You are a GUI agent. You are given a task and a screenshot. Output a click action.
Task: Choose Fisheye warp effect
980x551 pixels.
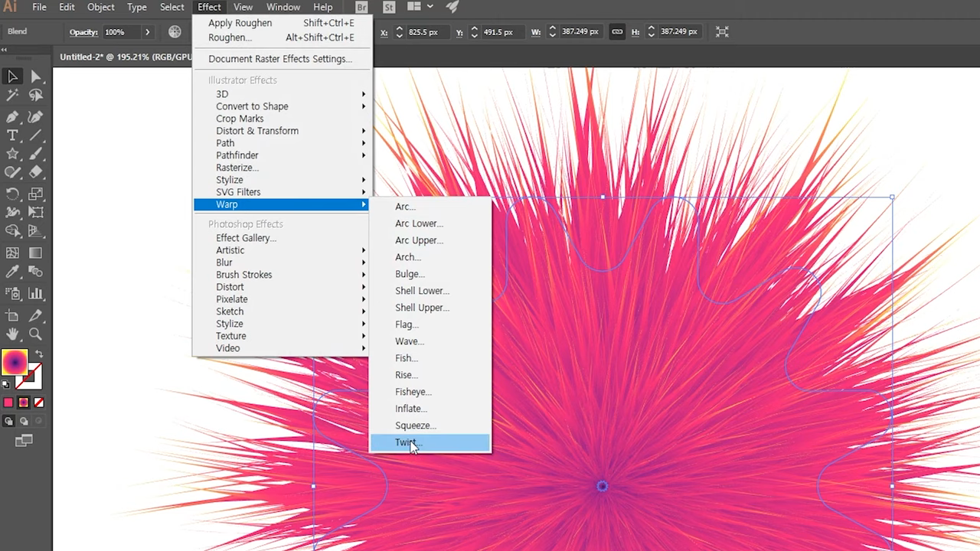[430, 392]
